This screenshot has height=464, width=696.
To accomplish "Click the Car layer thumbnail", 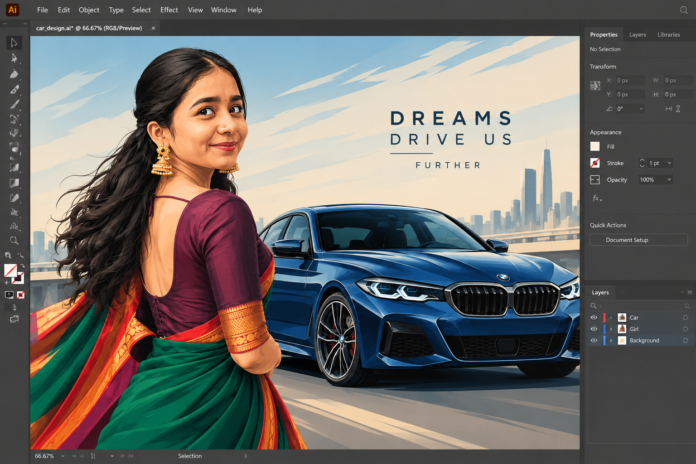I will (x=622, y=317).
